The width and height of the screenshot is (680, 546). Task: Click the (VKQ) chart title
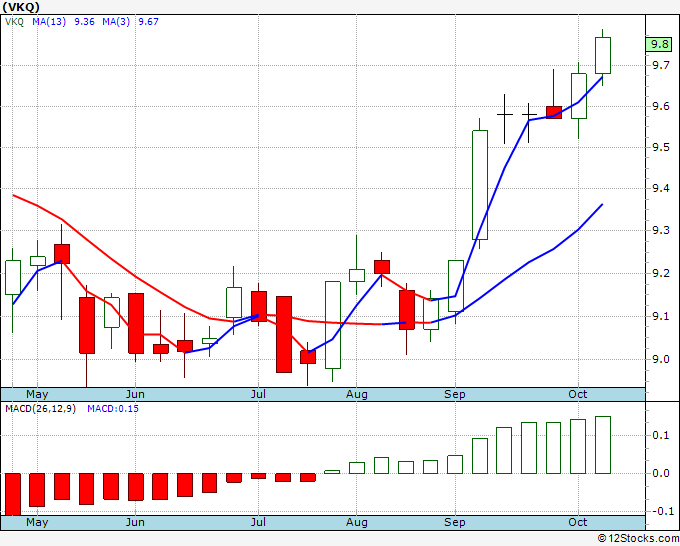point(21,7)
